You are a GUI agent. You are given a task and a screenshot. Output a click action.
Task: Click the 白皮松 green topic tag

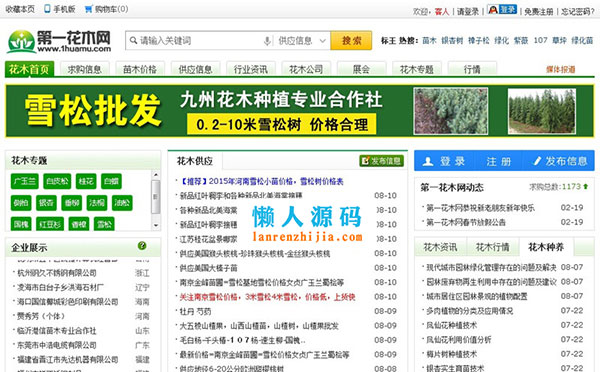[57, 181]
